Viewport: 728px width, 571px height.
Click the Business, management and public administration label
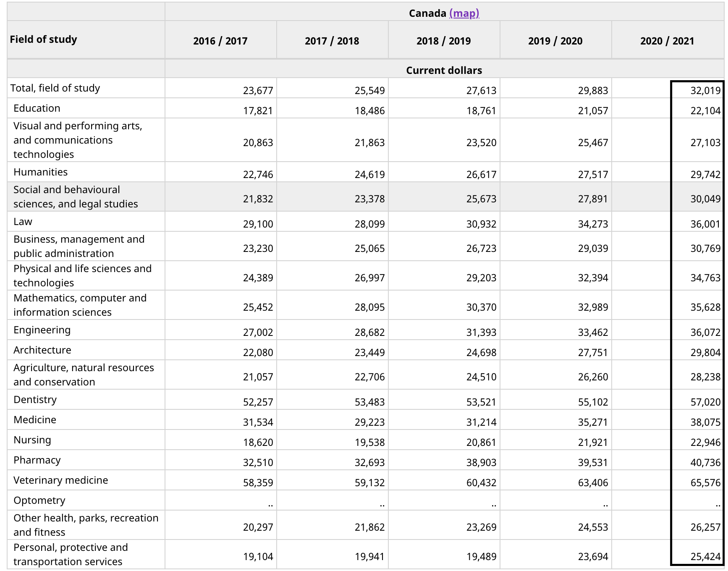click(x=79, y=246)
